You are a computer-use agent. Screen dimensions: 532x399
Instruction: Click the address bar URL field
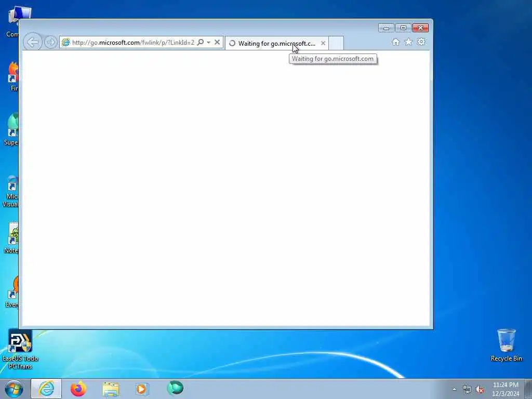point(133,43)
